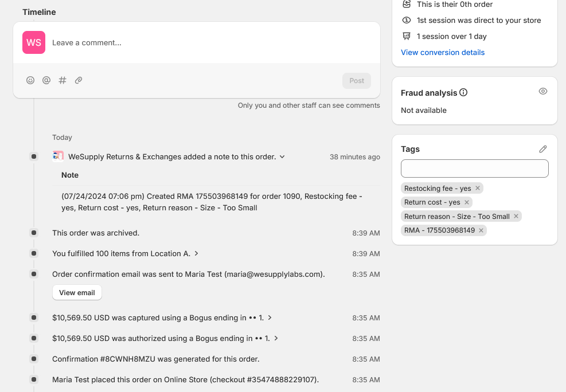Viewport: 566px width, 392px height.
Task: Expand the $10,569.50 authorized payment event
Action: 276,338
